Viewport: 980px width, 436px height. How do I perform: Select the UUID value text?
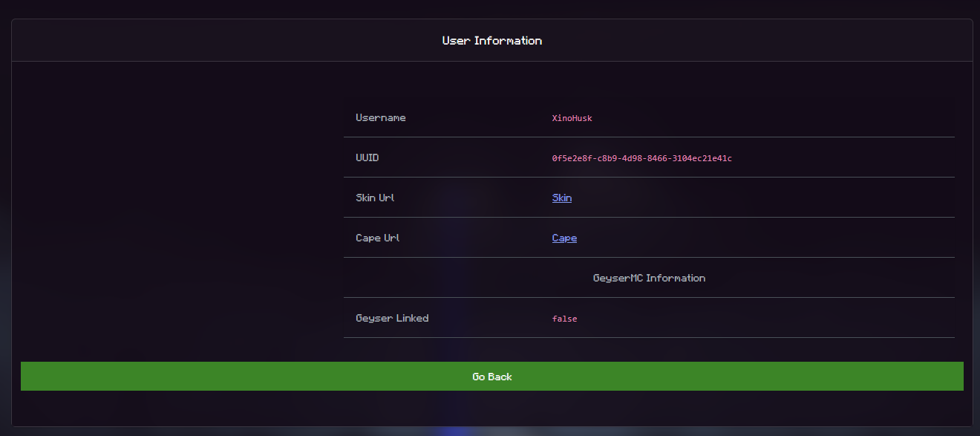coord(641,158)
